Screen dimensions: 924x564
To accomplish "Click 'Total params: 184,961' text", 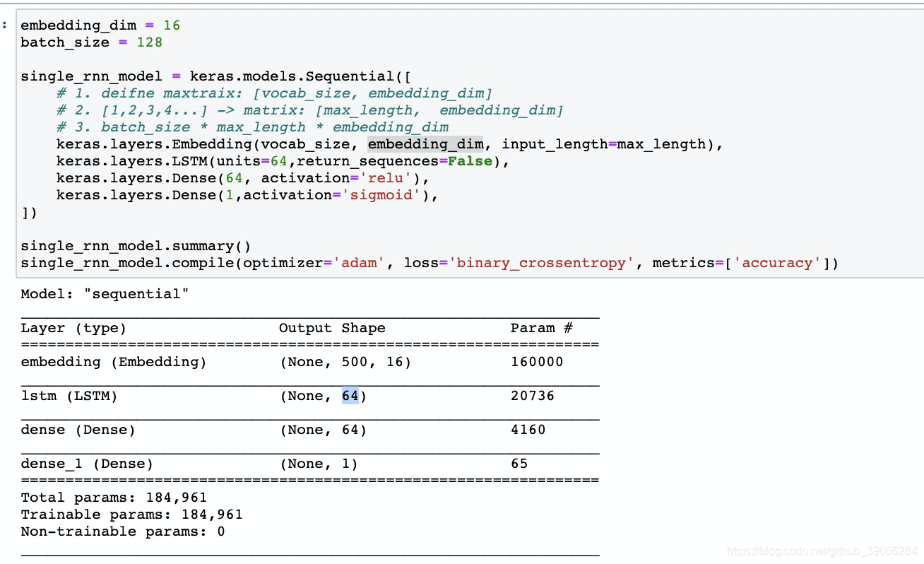I will tap(114, 498).
